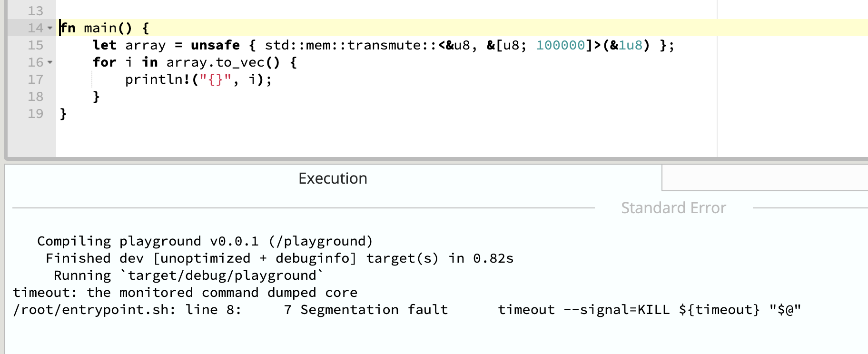Switch to the Execution tab

pyautogui.click(x=333, y=178)
